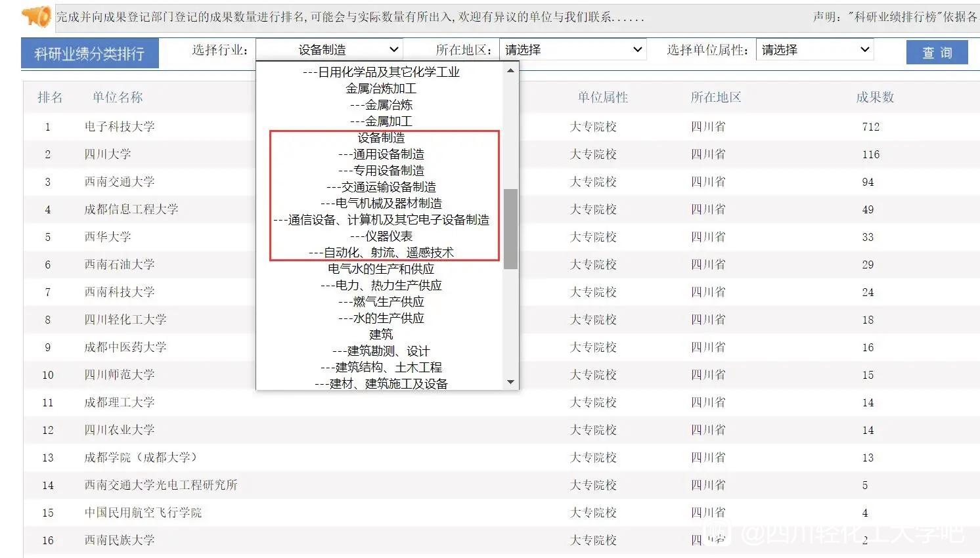
Task: Click the 成果数 column header
Action: [875, 97]
